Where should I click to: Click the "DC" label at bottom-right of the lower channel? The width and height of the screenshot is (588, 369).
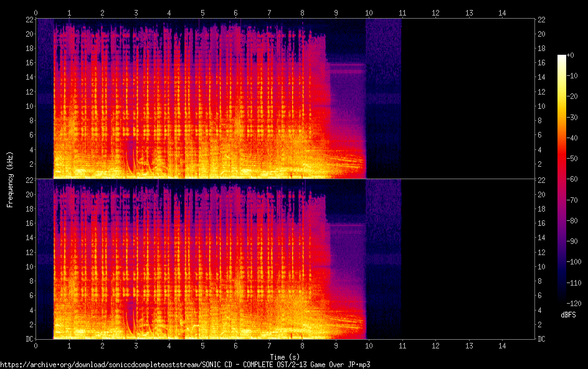click(542, 339)
